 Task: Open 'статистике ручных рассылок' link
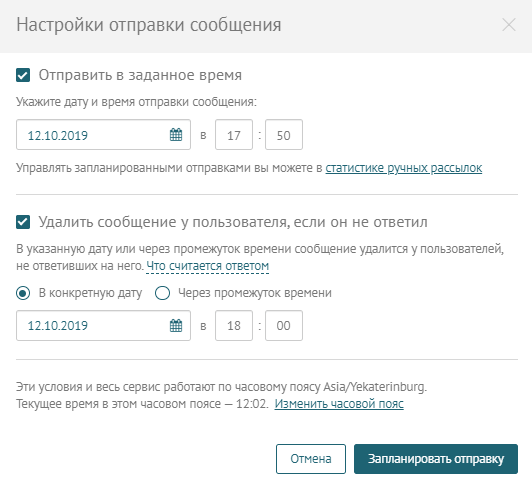click(404, 168)
